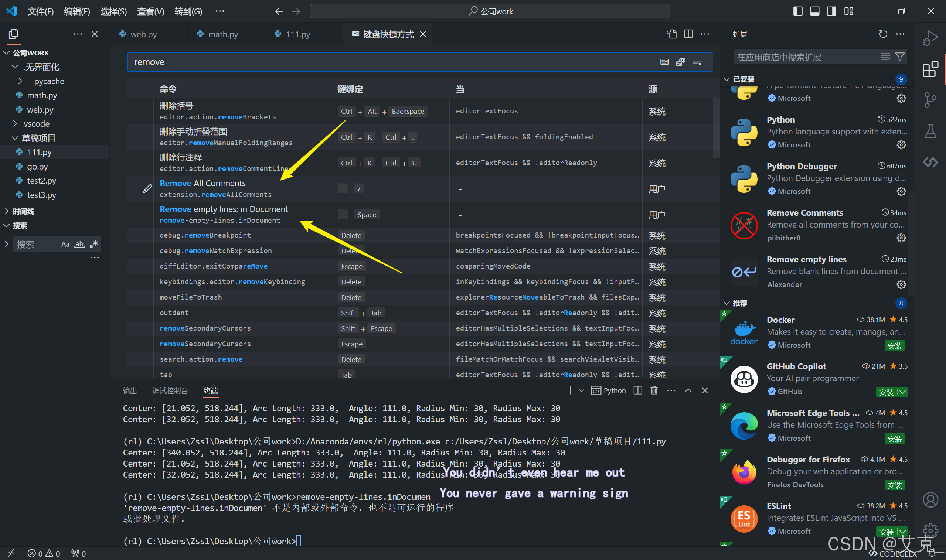Open the new terminal launch profile dropdown
Image resolution: width=946 pixels, height=560 pixels.
pyautogui.click(x=581, y=390)
